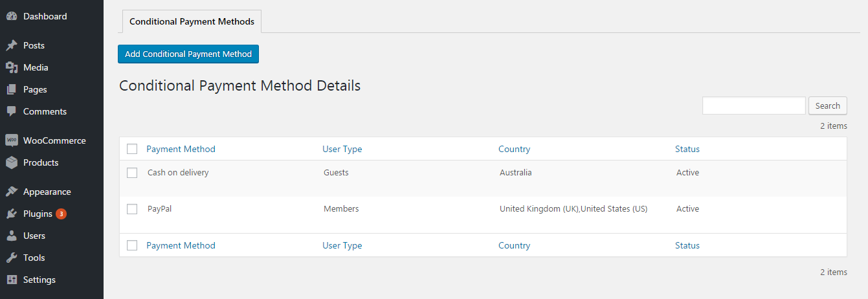The width and height of the screenshot is (868, 299).
Task: Select all rows via header checkbox
Action: 132,149
